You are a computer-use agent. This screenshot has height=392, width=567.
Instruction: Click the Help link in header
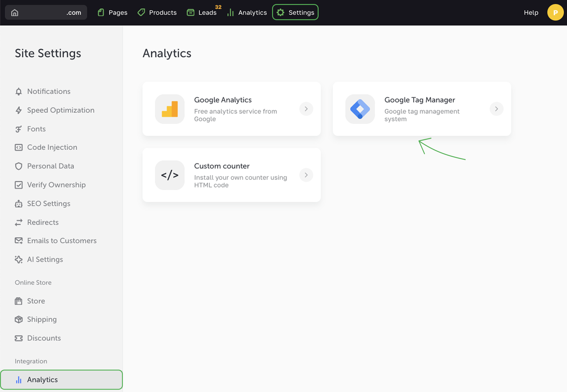pyautogui.click(x=531, y=12)
